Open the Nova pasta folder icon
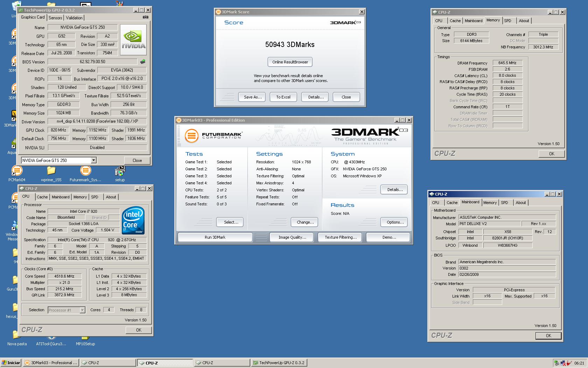 (x=16, y=339)
